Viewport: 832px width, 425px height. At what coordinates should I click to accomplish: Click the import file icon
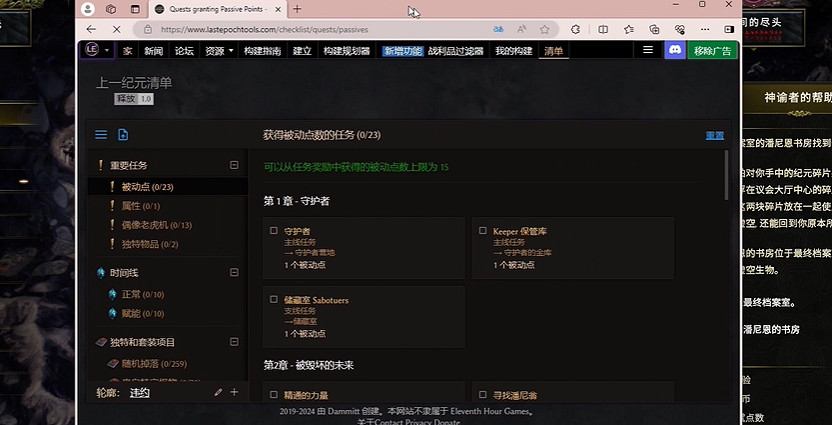click(x=123, y=135)
